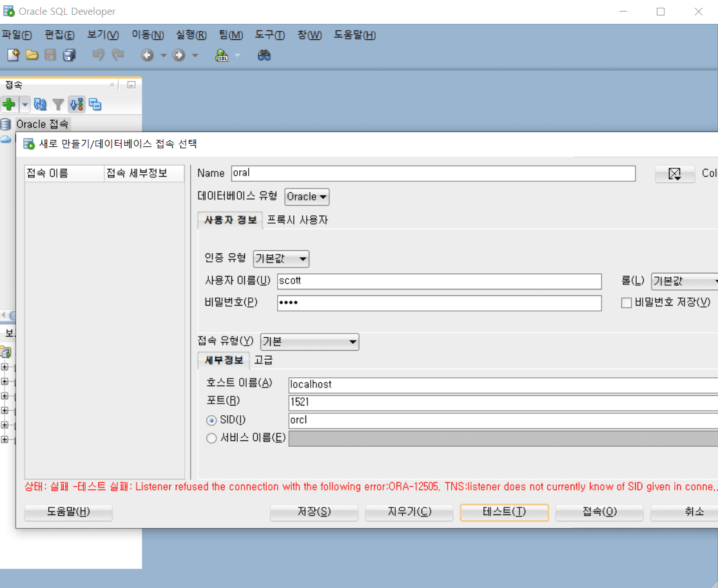Click the green plus New Connection icon
Image resolution: width=718 pixels, height=588 pixels.
click(x=8, y=104)
